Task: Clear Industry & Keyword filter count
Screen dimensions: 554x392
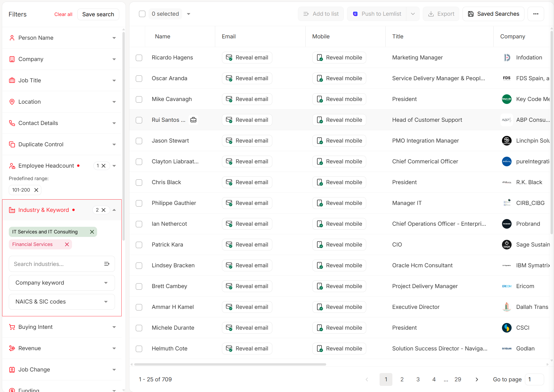Action: click(x=103, y=210)
